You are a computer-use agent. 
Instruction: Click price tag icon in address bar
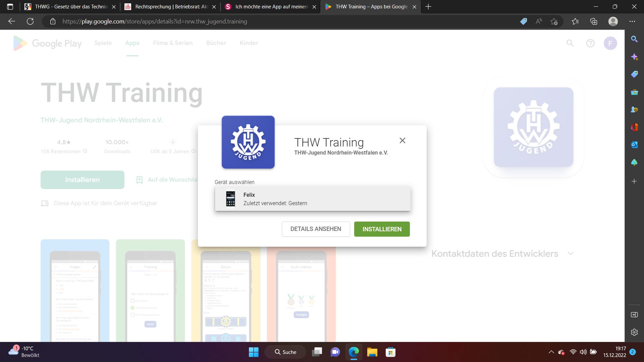[523, 21]
